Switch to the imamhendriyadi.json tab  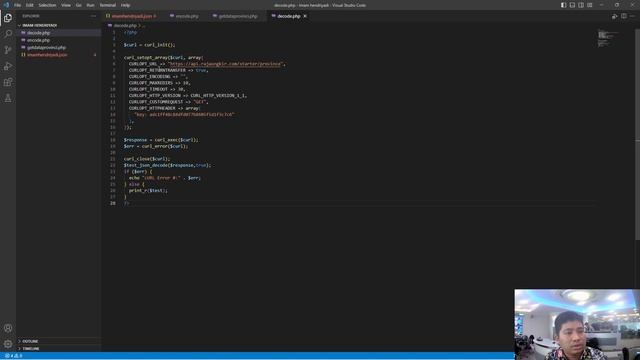[x=131, y=16]
